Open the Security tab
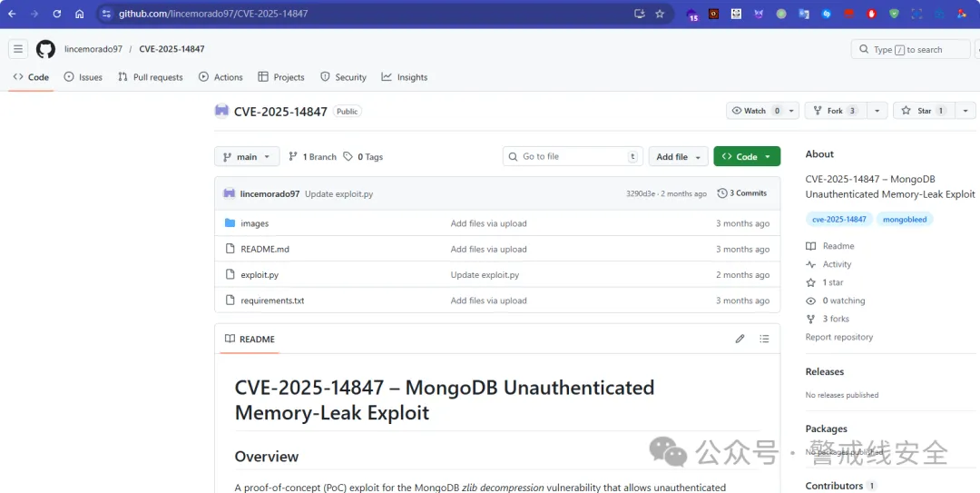This screenshot has height=493, width=980. click(x=343, y=77)
